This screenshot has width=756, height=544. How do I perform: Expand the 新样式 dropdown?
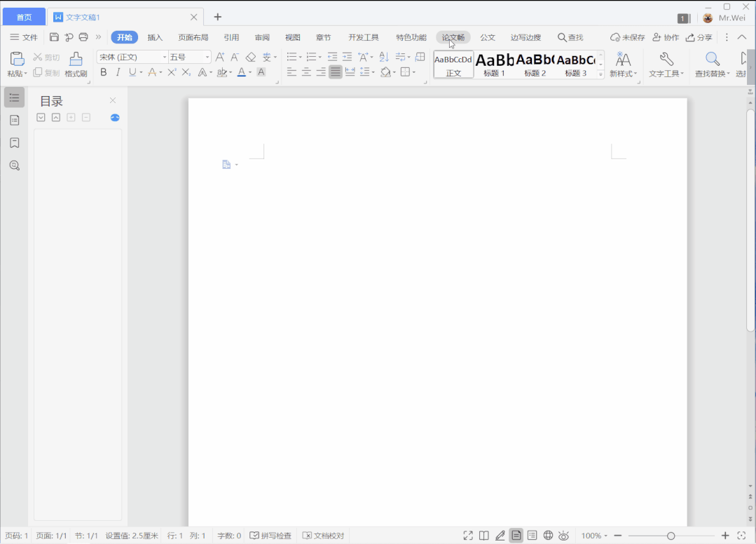[623, 73]
